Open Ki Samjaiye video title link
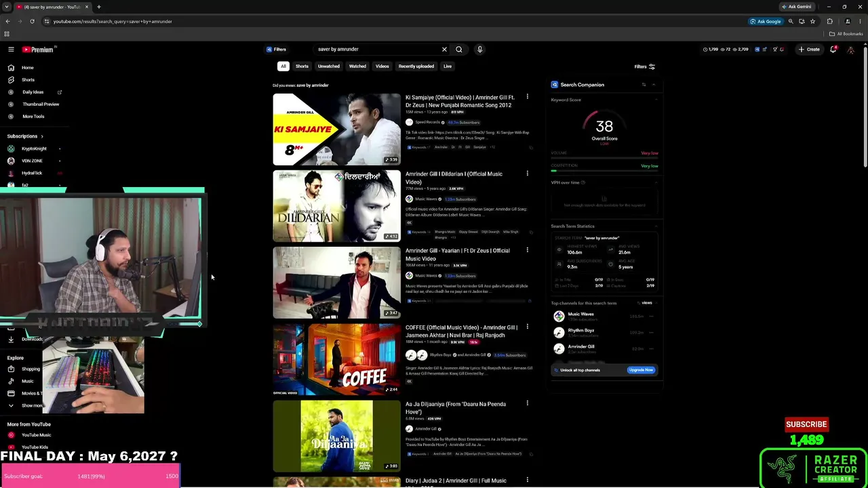The width and height of the screenshot is (868, 488). (460, 102)
